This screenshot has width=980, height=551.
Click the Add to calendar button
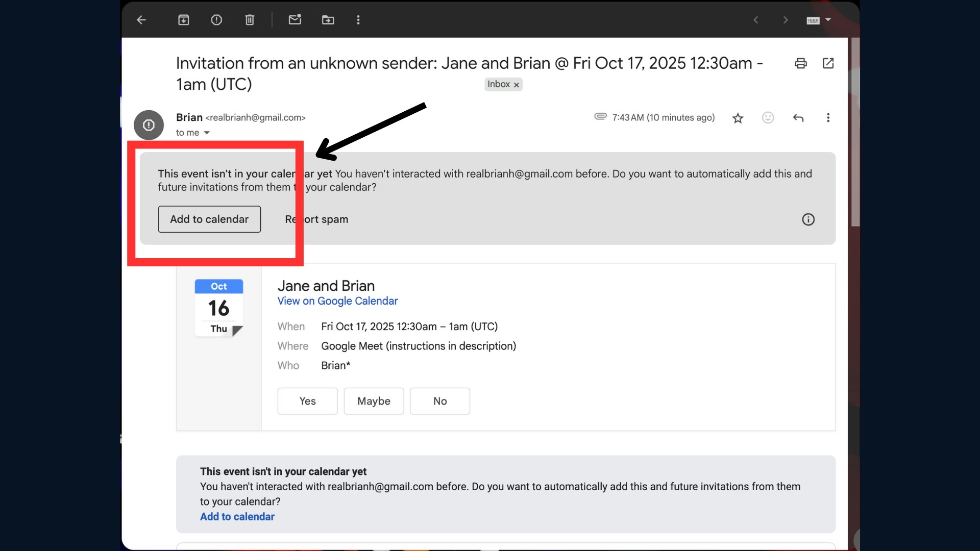point(209,219)
